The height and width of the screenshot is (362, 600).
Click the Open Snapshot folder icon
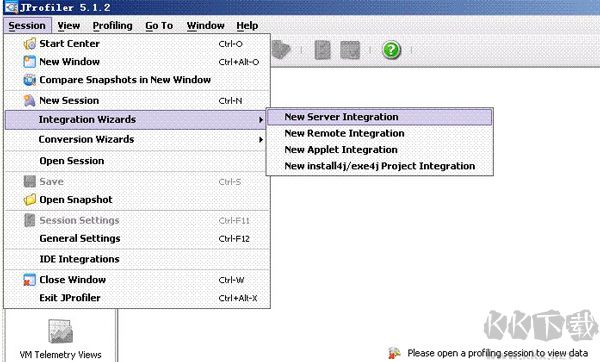point(29,200)
